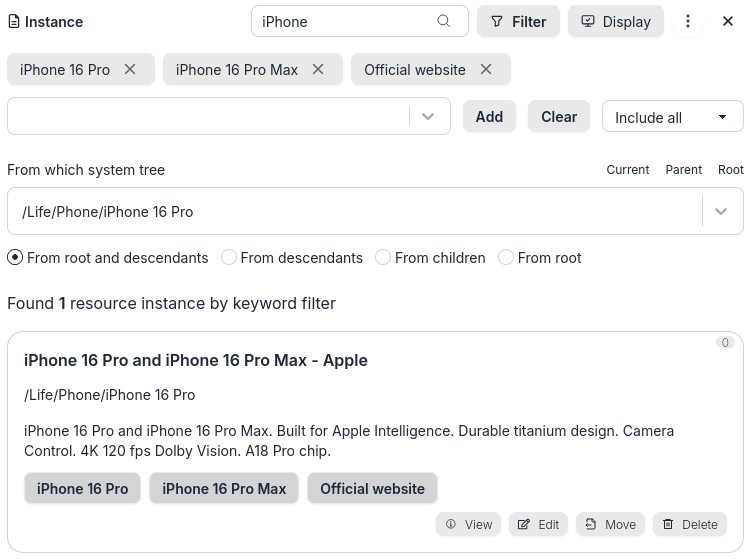The image size is (753, 559).
Task: Remove the Official website filter tag
Action: pos(486,69)
